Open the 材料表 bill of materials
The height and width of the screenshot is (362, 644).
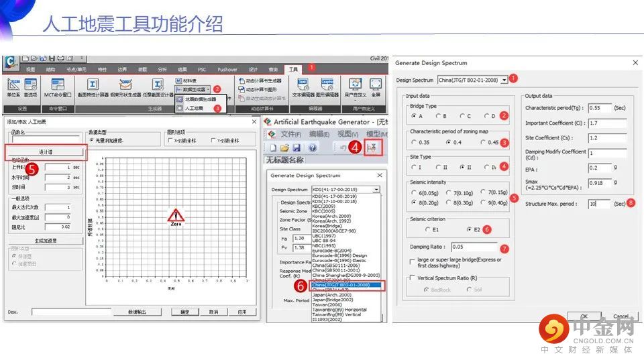coord(186,81)
